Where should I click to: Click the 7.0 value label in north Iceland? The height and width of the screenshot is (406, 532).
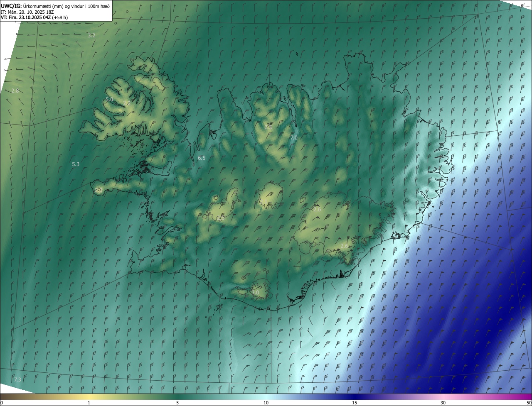coord(294,138)
